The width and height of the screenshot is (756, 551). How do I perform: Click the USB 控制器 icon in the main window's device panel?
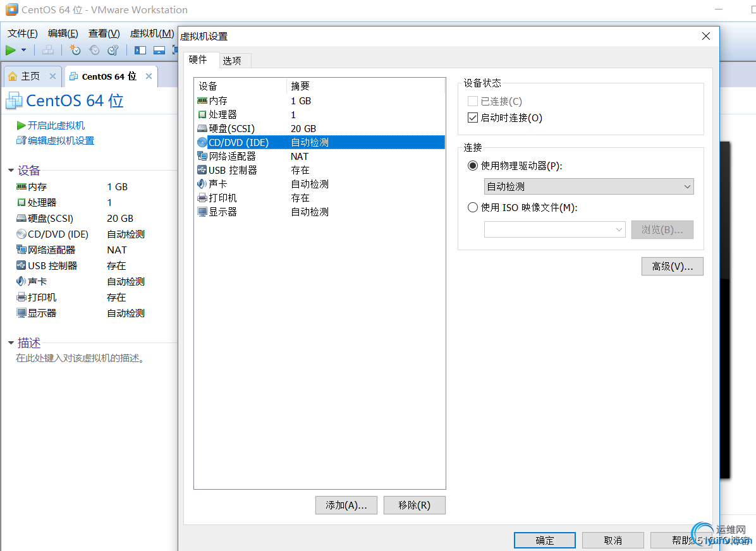21,265
